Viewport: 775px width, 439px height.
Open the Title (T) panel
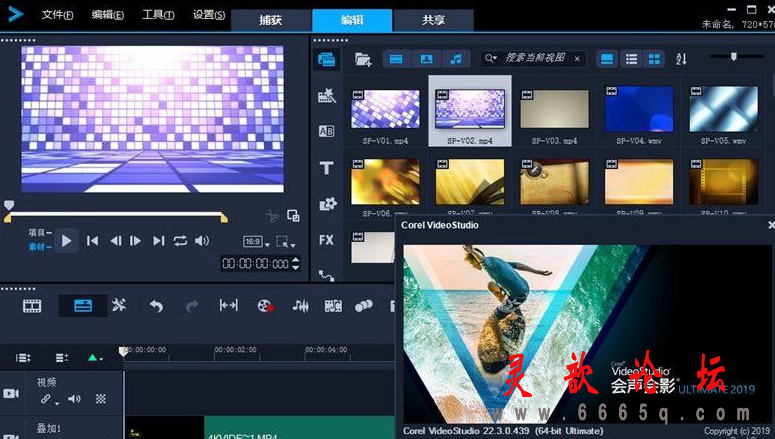pyautogui.click(x=326, y=168)
